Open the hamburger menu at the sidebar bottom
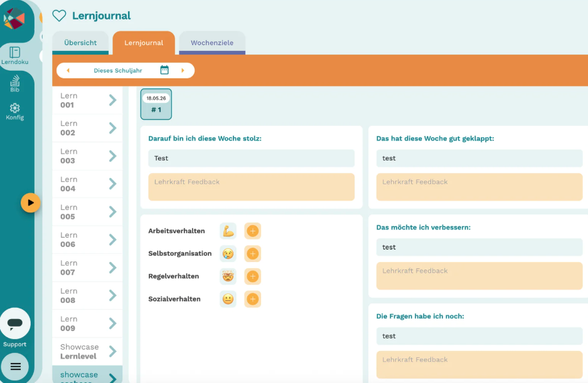588x383 pixels. point(16,367)
